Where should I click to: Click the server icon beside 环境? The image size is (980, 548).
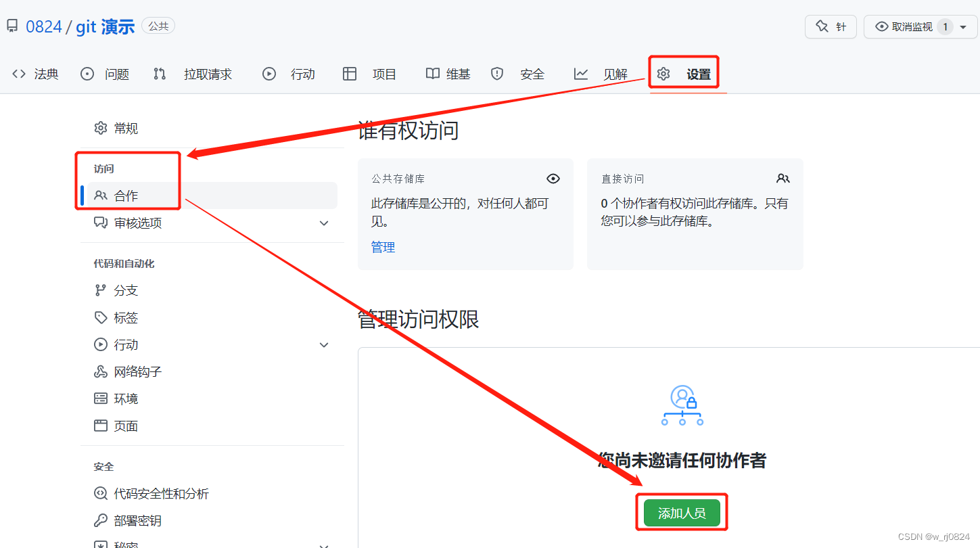pos(101,398)
